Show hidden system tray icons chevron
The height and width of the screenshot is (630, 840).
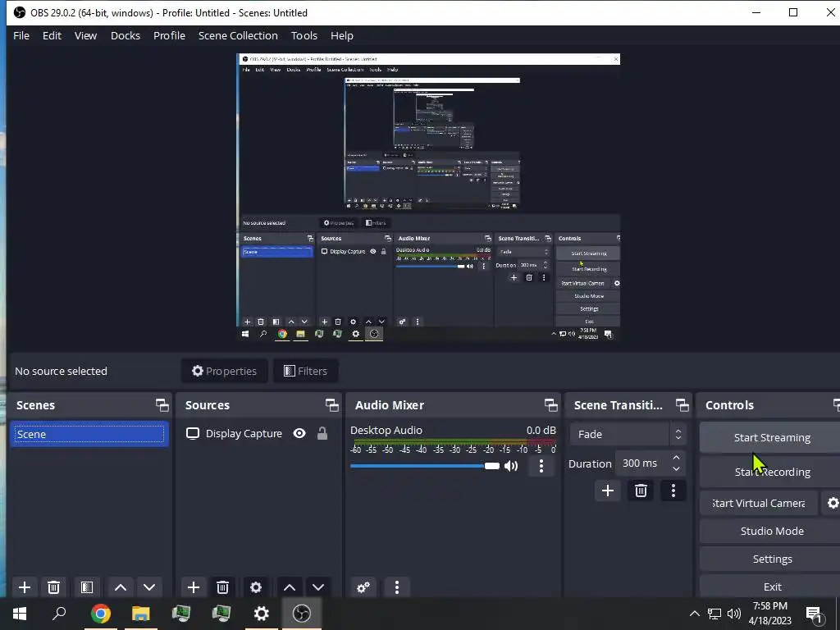(694, 614)
